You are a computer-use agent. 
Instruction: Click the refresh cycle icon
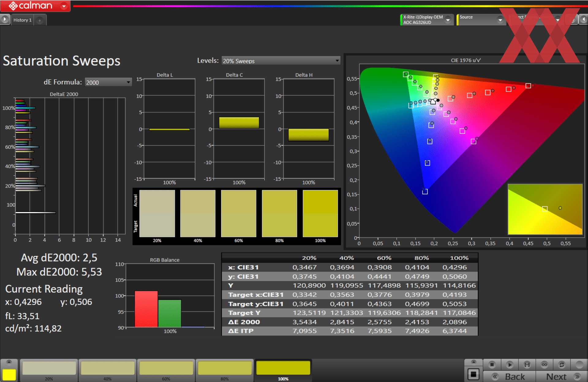click(x=562, y=365)
